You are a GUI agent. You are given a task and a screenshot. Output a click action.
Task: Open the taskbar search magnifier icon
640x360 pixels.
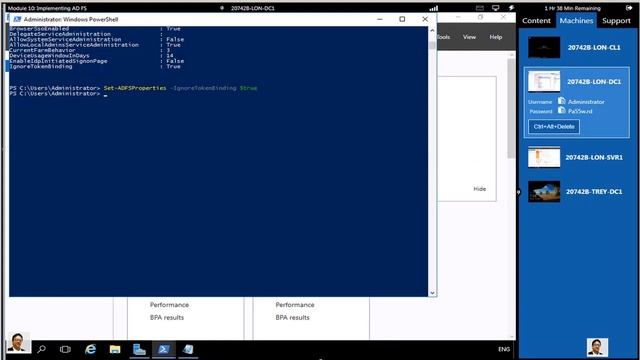click(x=42, y=349)
